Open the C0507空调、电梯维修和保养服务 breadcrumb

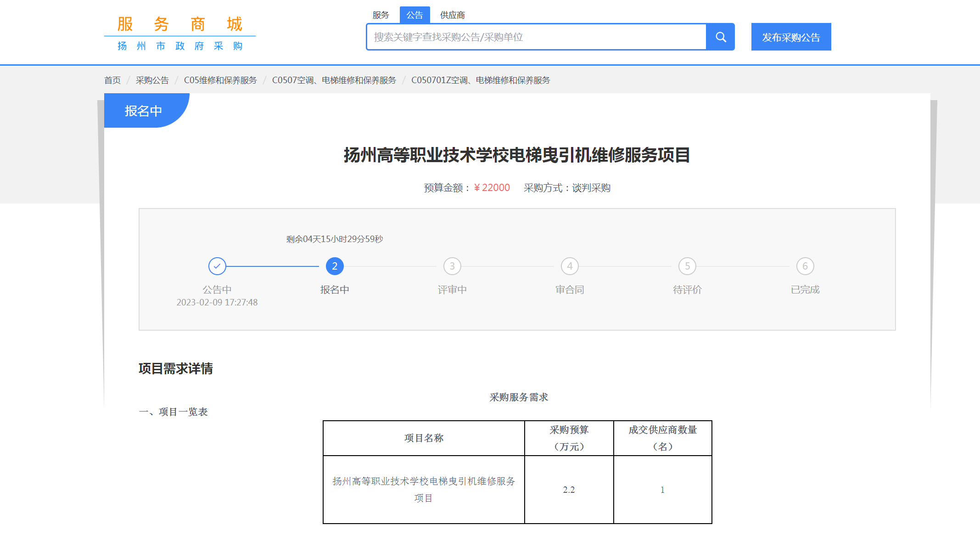(334, 80)
